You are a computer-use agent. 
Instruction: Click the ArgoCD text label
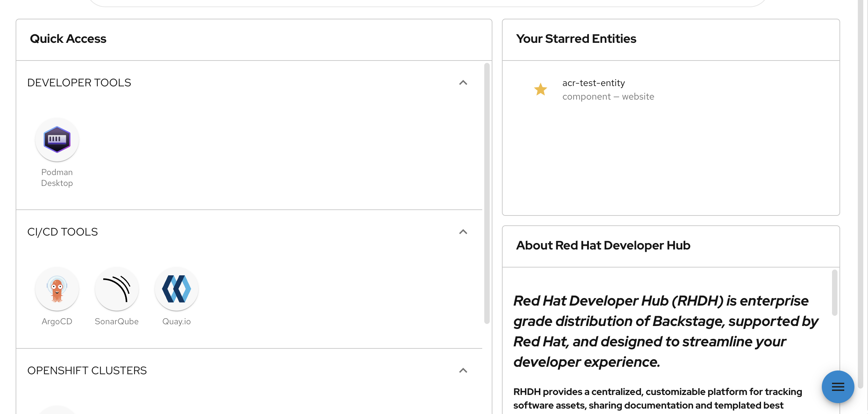coord(57,322)
